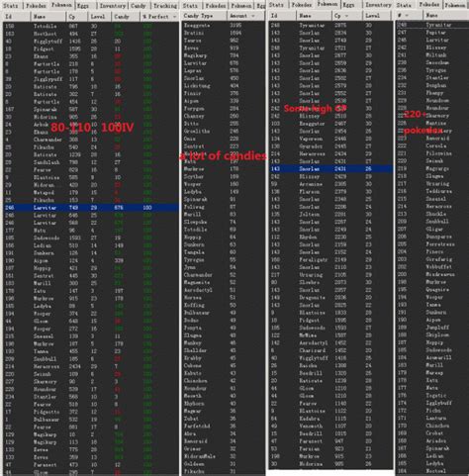Viewport: 469px width, 476px height.
Task: Select the Feraligatr 2149 row
Action: [x=331, y=259]
